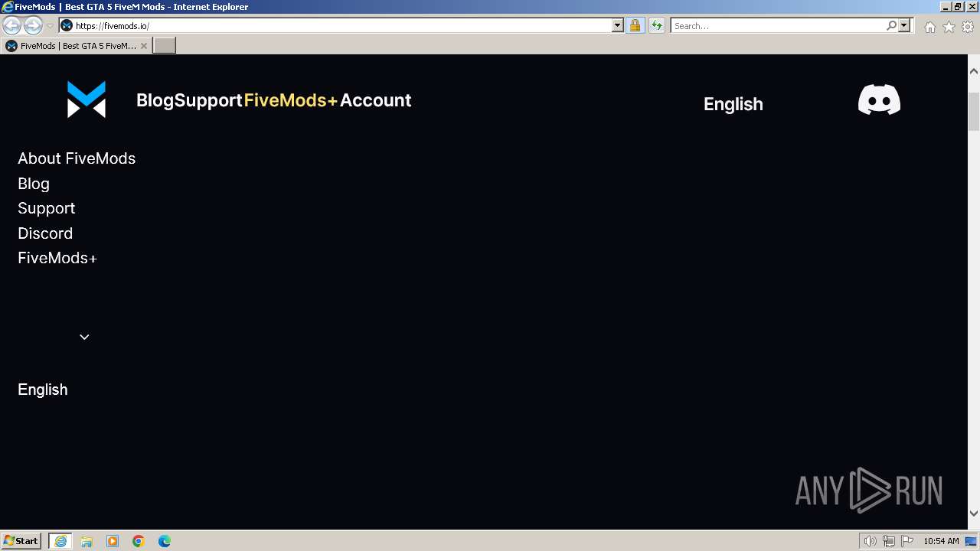Open Tools gear icon
The height and width of the screenshot is (551, 980).
[968, 27]
